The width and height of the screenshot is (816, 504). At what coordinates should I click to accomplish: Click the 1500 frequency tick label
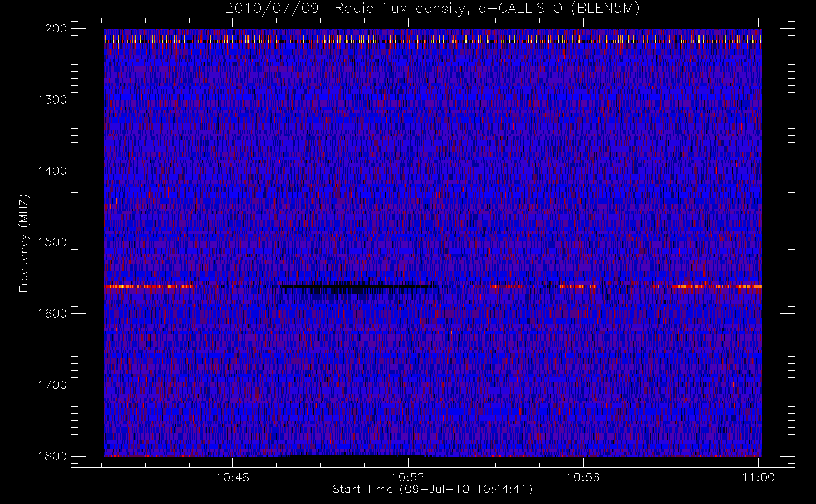52,242
